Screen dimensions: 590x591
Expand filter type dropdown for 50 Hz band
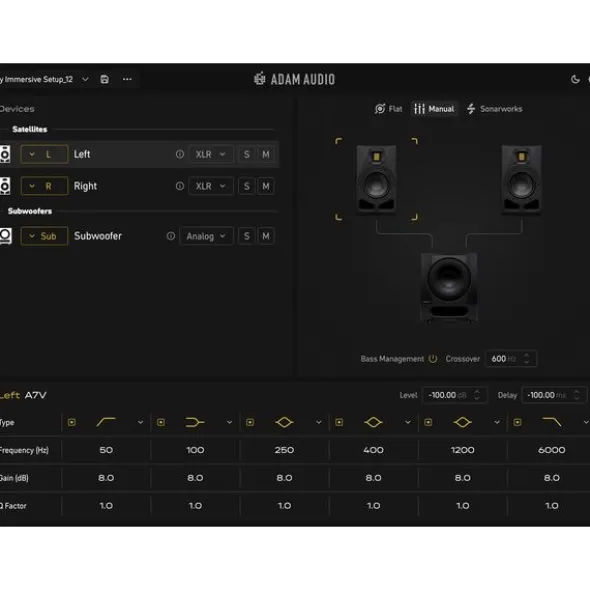tap(140, 422)
